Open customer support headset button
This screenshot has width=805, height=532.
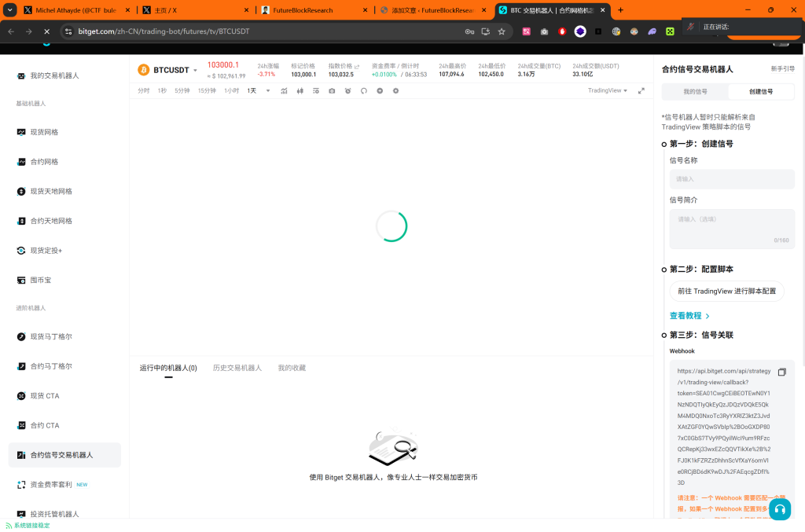tap(780, 509)
